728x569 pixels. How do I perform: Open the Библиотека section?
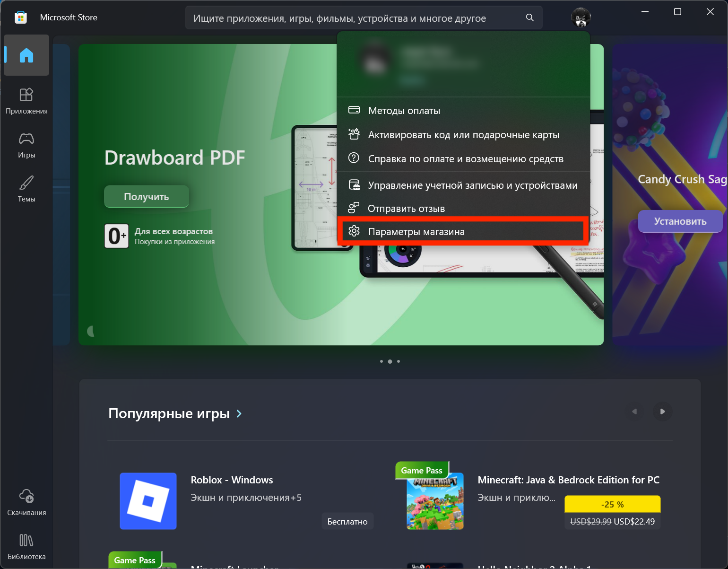(26, 547)
